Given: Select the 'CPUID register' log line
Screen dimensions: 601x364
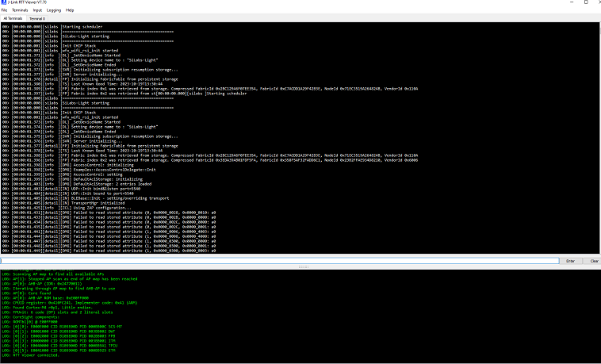Looking at the screenshot, I should (x=69, y=303).
